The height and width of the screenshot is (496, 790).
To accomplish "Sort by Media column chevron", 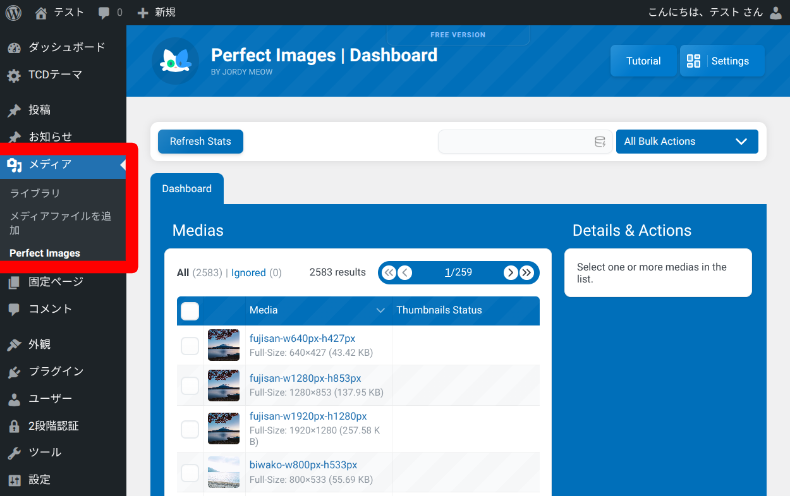I will tap(380, 311).
